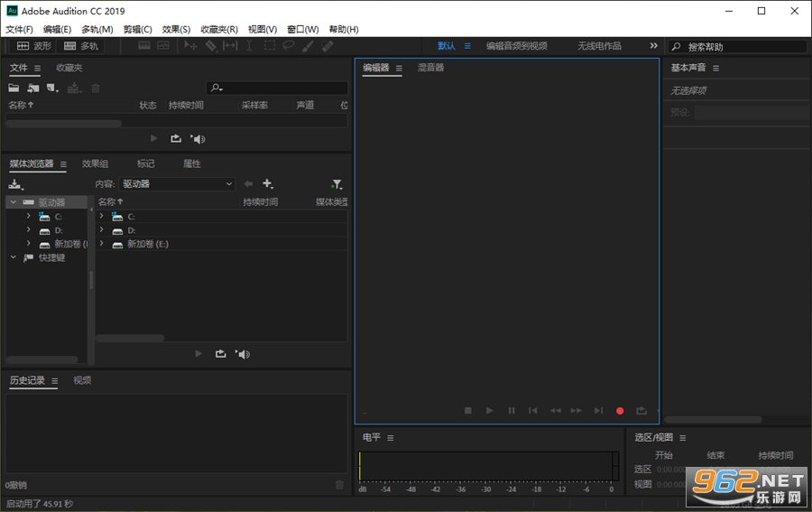The image size is (812, 512).
Task: Select the Move tool
Action: click(190, 46)
